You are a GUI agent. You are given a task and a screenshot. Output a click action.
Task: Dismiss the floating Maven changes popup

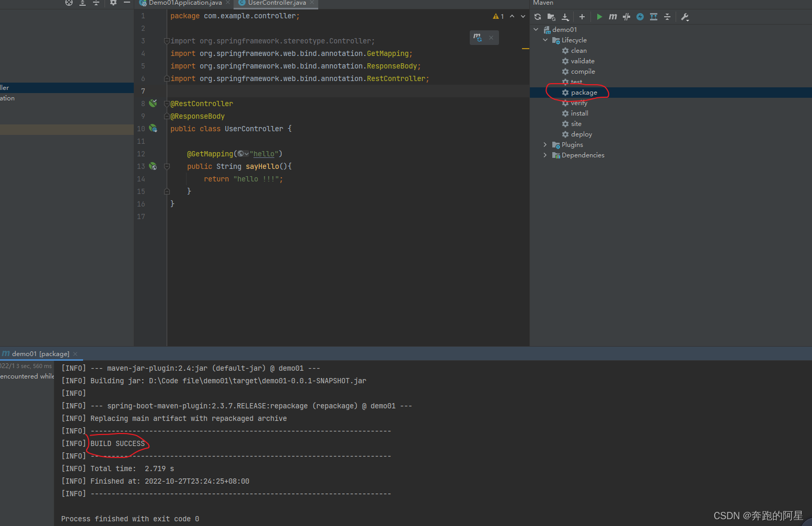tap(491, 38)
